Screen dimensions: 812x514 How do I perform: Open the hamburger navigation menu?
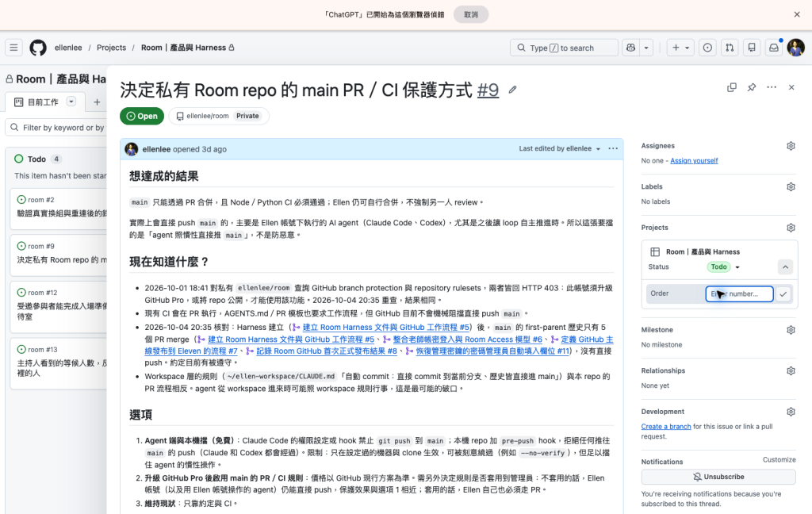pyautogui.click(x=14, y=48)
